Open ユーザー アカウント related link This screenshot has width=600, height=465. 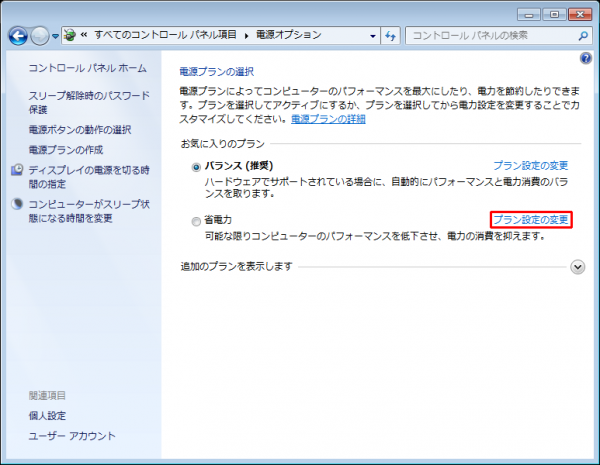coord(72,436)
